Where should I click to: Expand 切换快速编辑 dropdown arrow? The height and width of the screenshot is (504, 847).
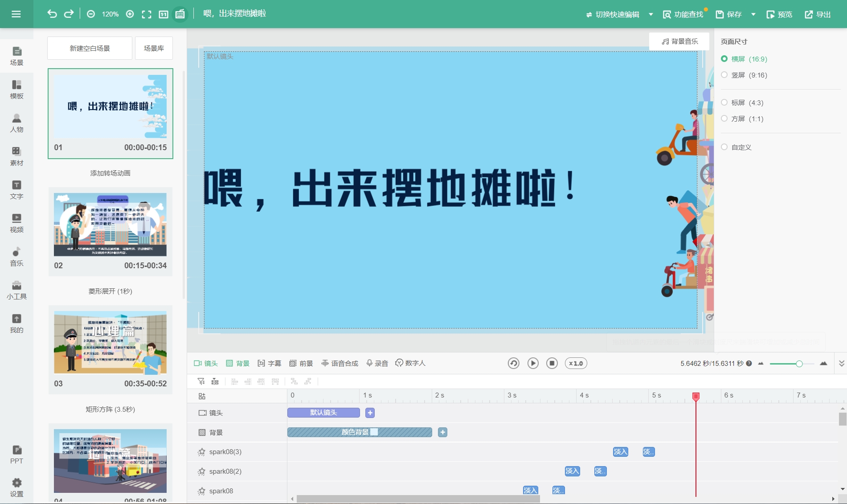click(651, 14)
